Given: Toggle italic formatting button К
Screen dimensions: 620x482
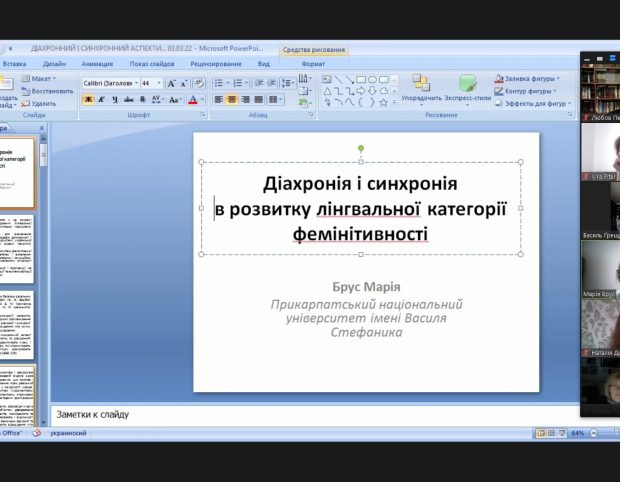Looking at the screenshot, I should (x=101, y=100).
